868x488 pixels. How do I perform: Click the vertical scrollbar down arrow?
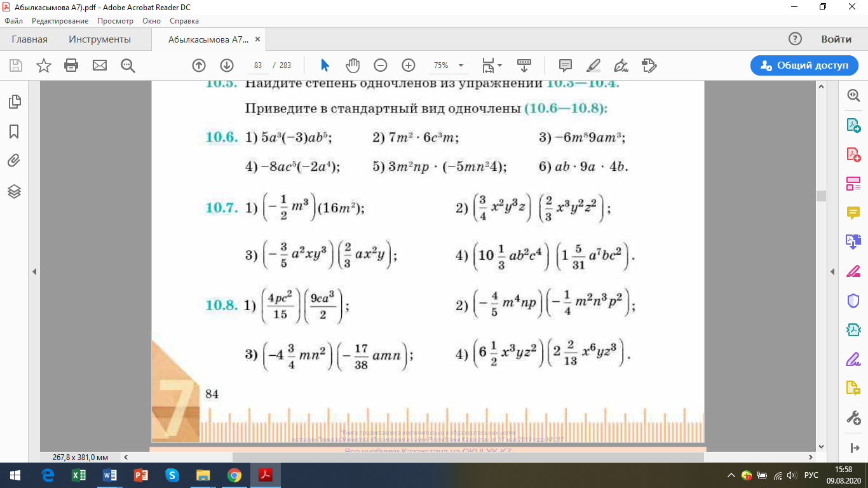(x=820, y=447)
